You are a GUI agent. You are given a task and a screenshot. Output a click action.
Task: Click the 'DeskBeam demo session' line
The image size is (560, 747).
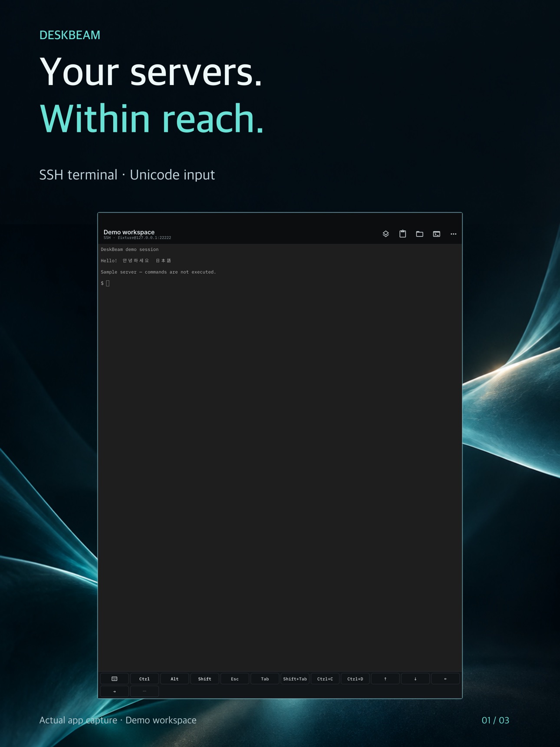130,249
